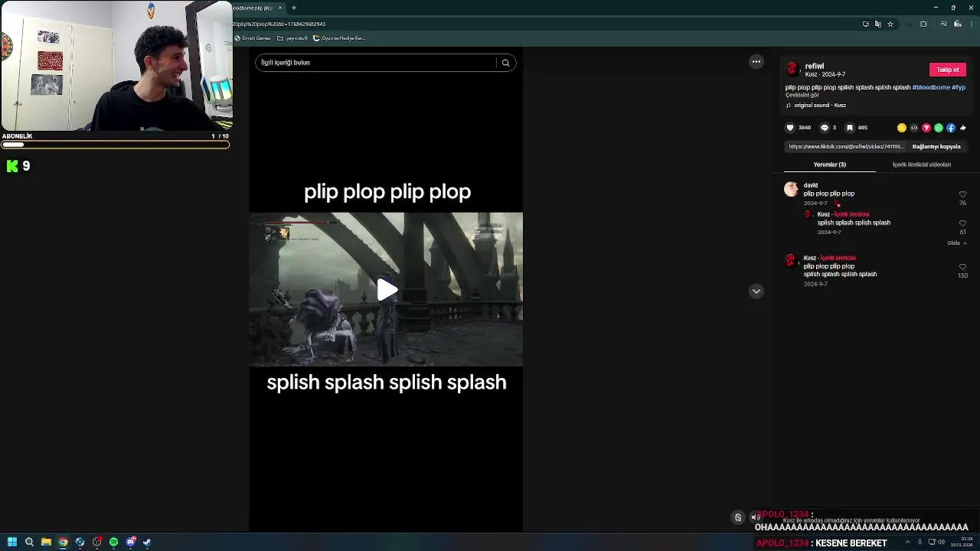Image resolution: width=980 pixels, height=551 pixels.
Task: Open the three-dot more options menu
Action: (756, 62)
